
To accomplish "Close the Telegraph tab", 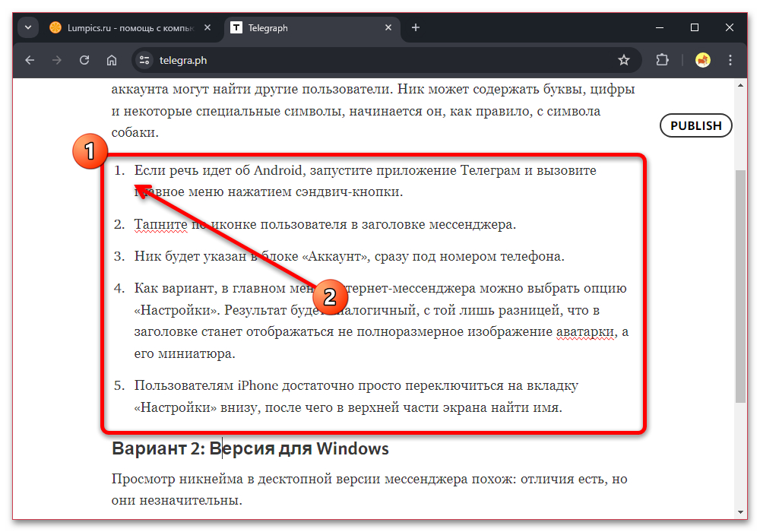I will [x=388, y=27].
